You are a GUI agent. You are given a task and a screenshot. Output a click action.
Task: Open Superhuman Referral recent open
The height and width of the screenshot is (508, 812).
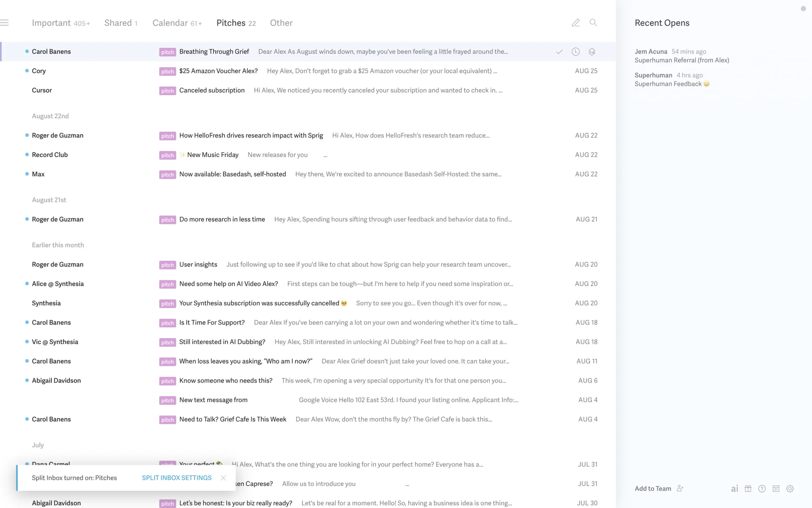point(682,60)
